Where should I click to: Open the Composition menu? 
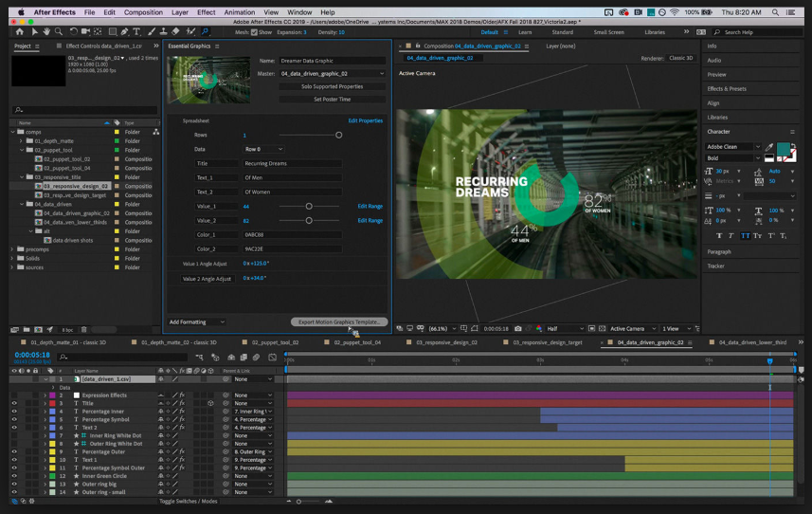[143, 12]
